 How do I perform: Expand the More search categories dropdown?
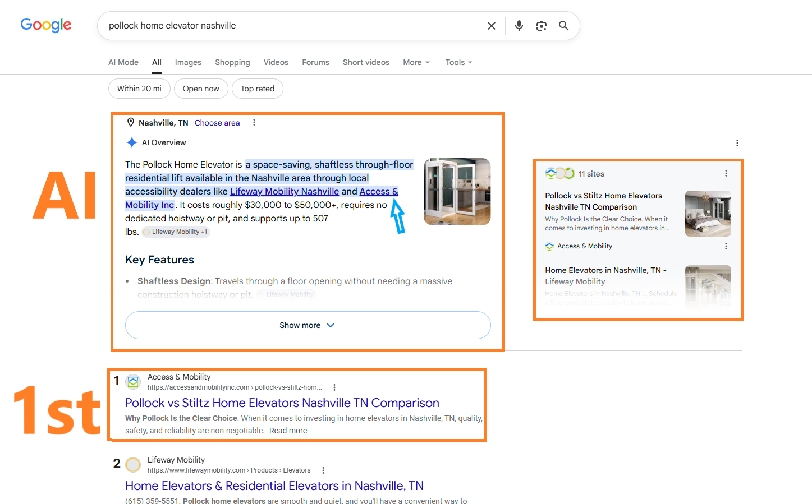[416, 62]
